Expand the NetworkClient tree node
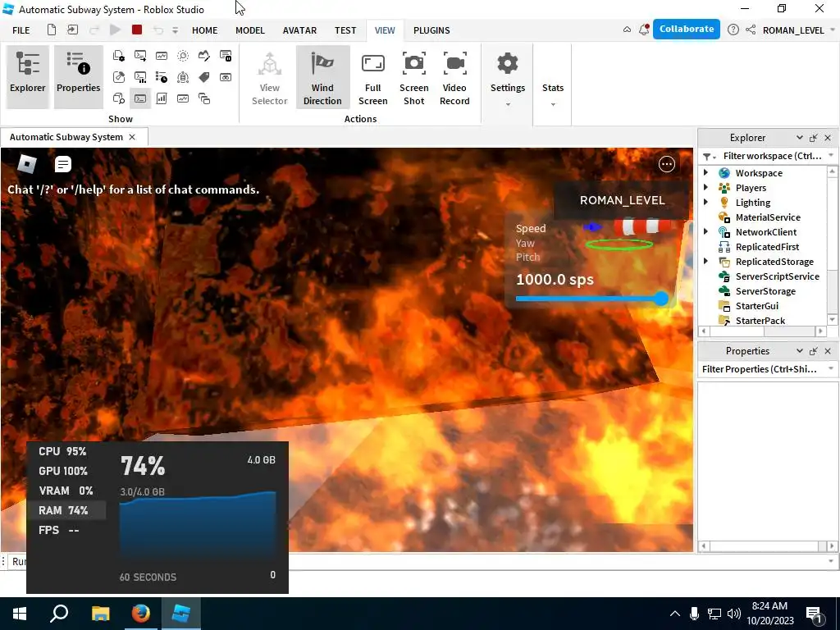 [x=706, y=231]
